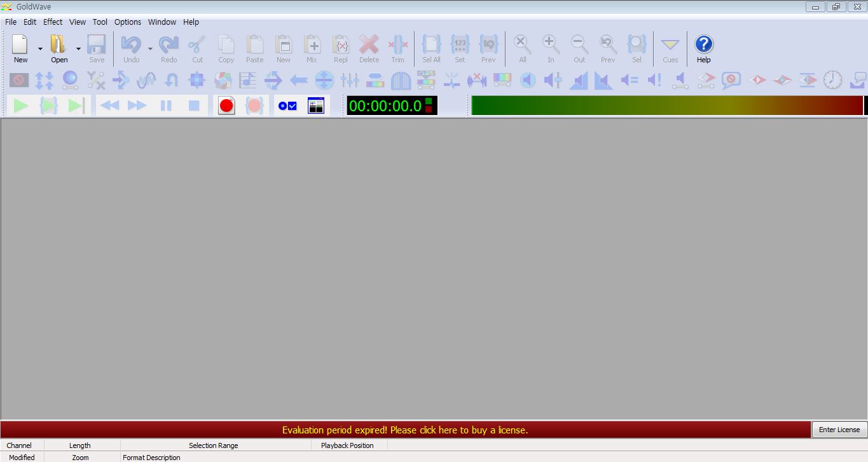
Task: Click the Redo toolbar icon
Action: [169, 48]
